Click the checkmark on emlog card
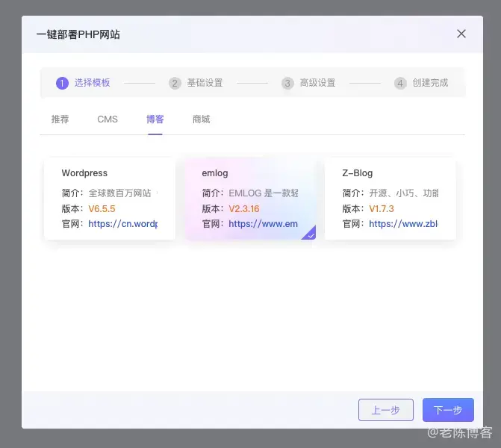 point(311,235)
